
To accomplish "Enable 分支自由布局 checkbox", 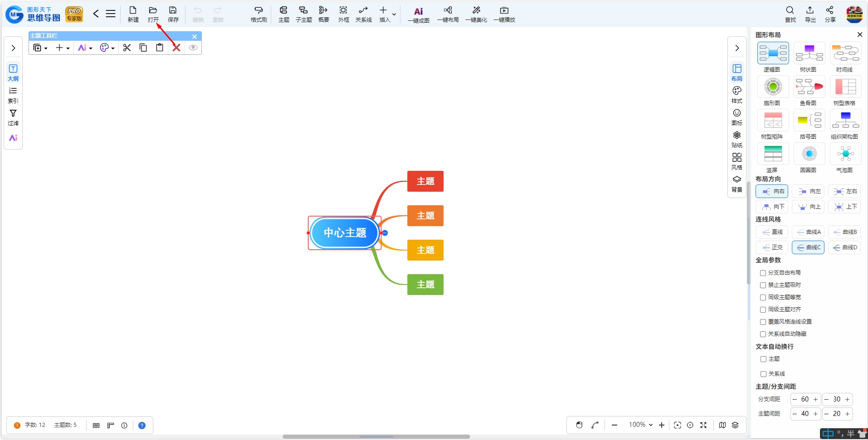I will coord(763,273).
